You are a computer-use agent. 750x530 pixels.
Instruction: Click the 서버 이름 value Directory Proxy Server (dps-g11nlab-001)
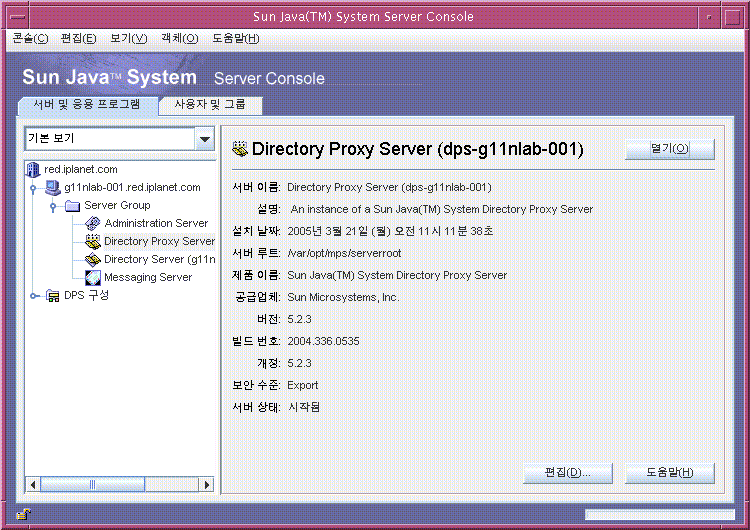pyautogui.click(x=389, y=188)
